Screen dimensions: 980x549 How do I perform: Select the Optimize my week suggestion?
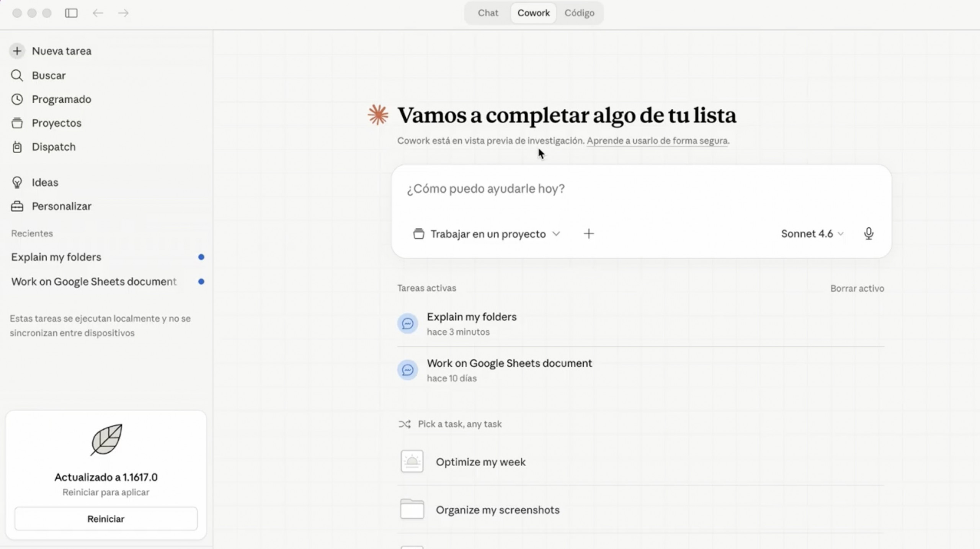(x=480, y=462)
